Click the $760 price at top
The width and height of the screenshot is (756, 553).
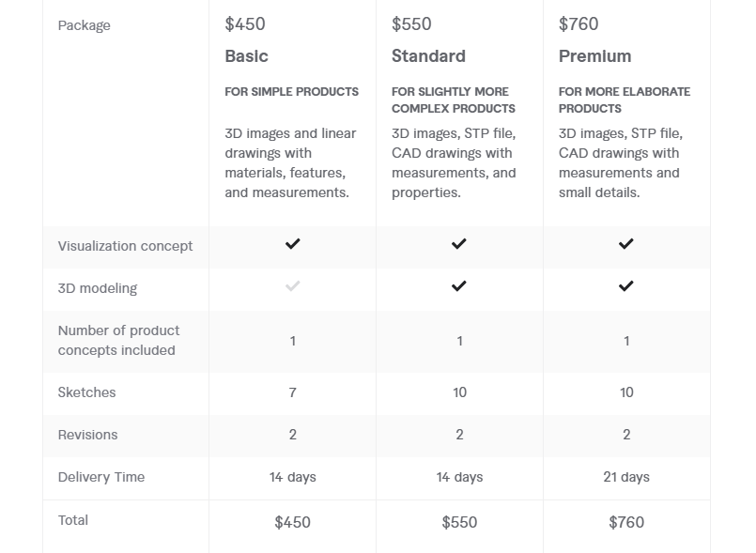[x=579, y=24]
